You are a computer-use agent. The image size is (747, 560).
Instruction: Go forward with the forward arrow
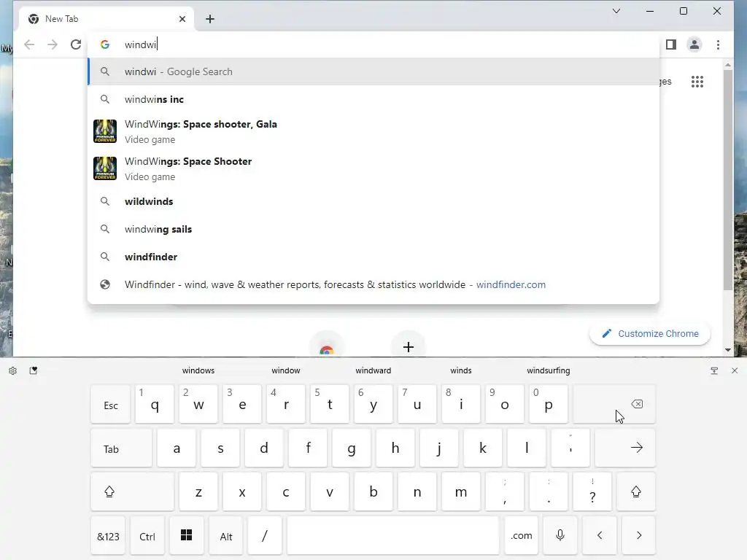point(53,44)
